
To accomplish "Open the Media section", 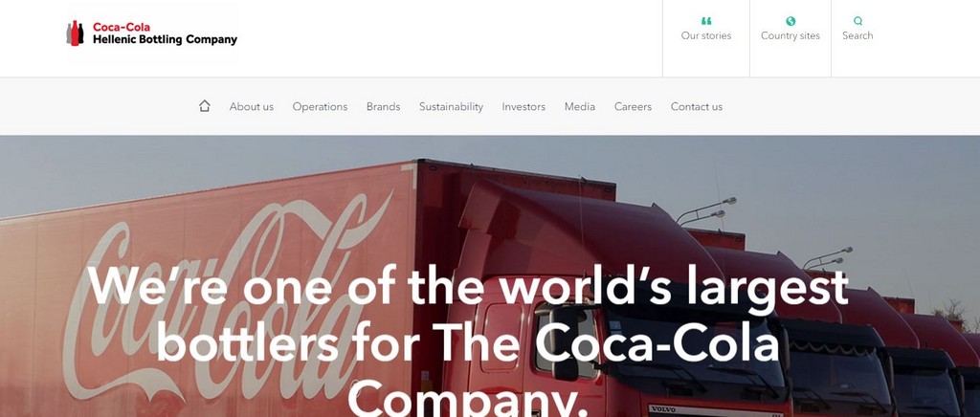I will coord(580,107).
